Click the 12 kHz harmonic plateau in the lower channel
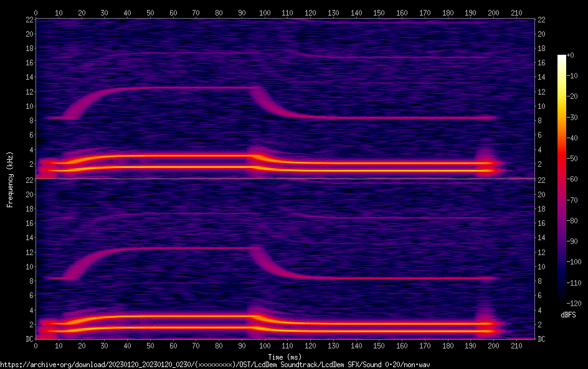 (187, 248)
